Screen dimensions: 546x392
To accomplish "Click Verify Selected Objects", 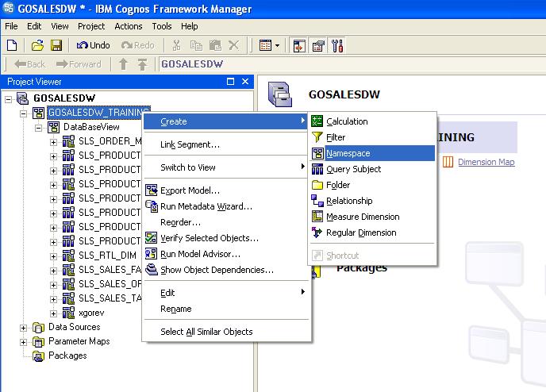I will pyautogui.click(x=226, y=238).
